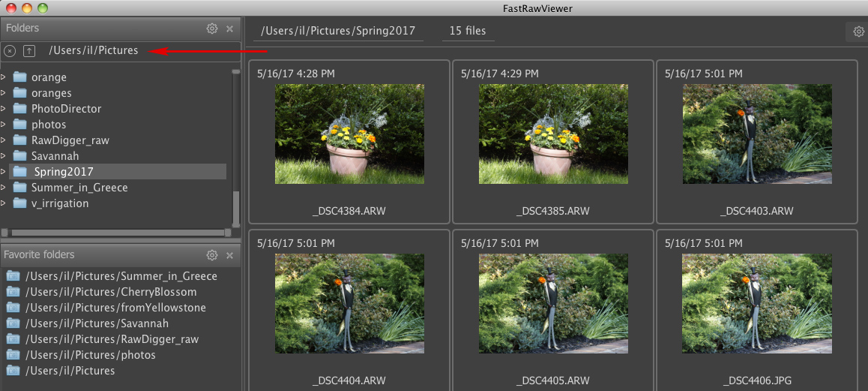
Task: Click the /Users/il/Pictures/Spring2017 path label
Action: (337, 32)
